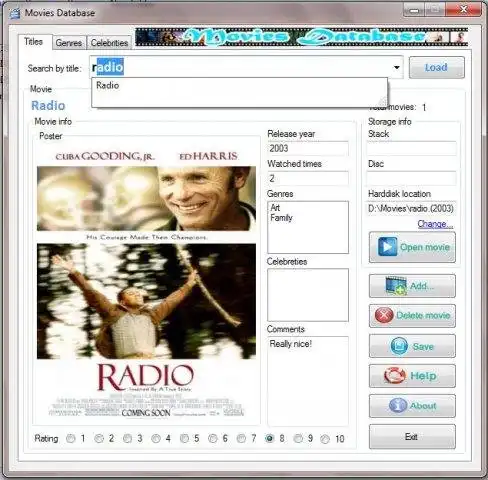Click the film-plus icon on Add button
The height and width of the screenshot is (480, 488).
396,286
